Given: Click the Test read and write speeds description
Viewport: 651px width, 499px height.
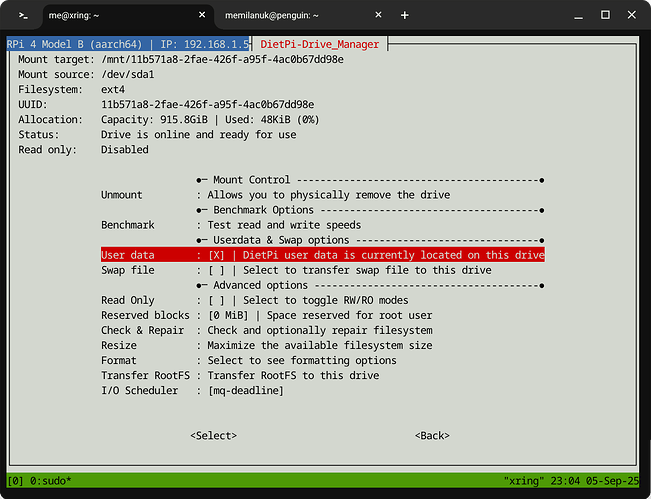Looking at the screenshot, I should tap(284, 225).
